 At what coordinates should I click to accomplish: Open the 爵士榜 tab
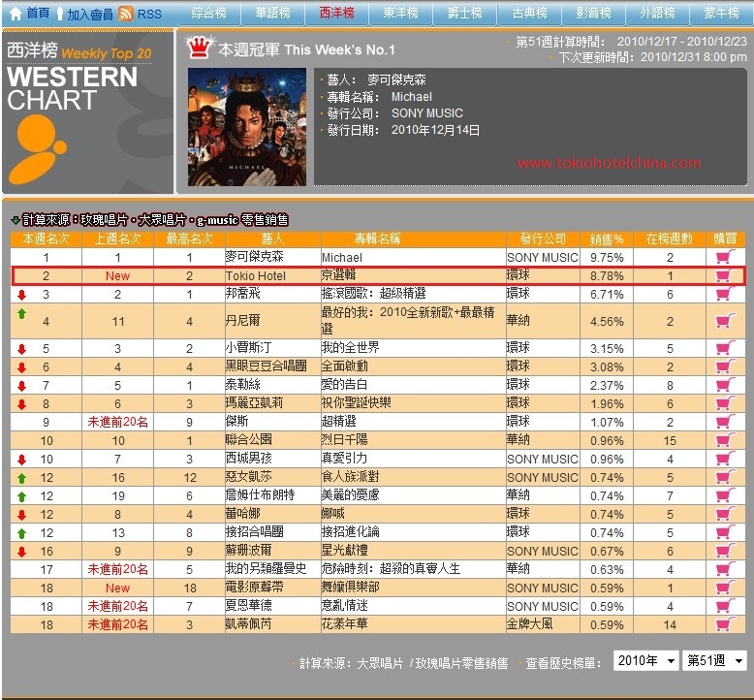click(x=465, y=13)
